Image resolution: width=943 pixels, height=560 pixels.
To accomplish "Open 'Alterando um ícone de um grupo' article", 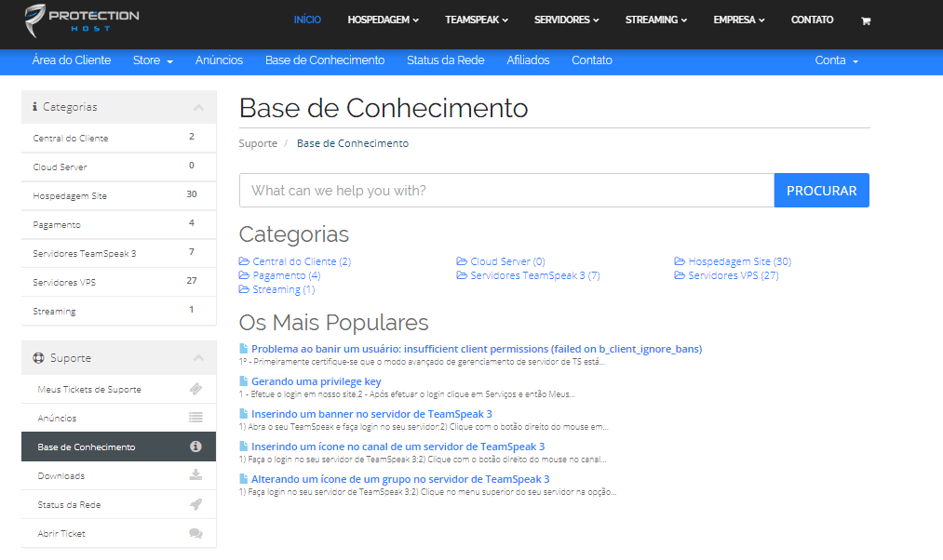I will [x=400, y=478].
